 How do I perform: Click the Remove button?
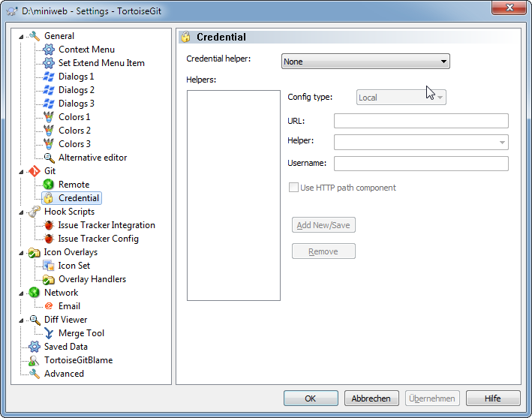323,251
